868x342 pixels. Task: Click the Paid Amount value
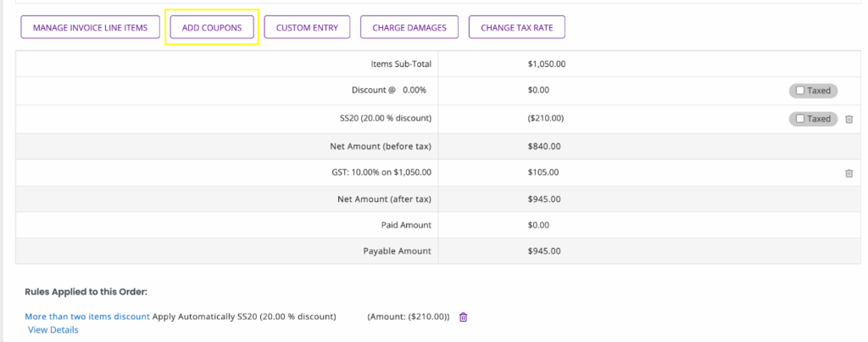pos(538,225)
